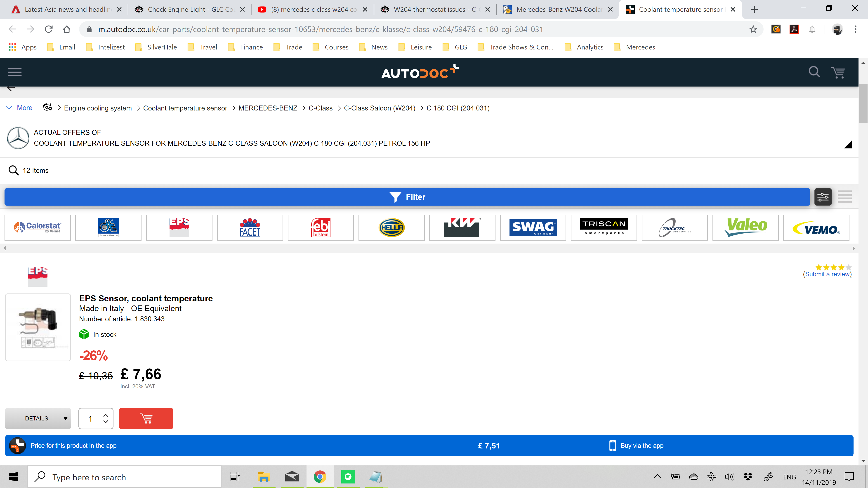Open C-Class Saloon (W204) breadcrumb

pyautogui.click(x=380, y=108)
